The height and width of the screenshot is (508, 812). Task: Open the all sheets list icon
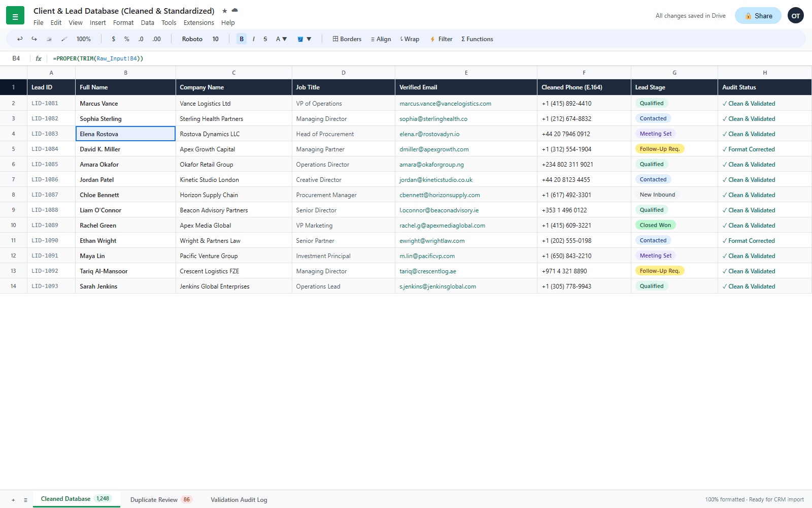25,500
